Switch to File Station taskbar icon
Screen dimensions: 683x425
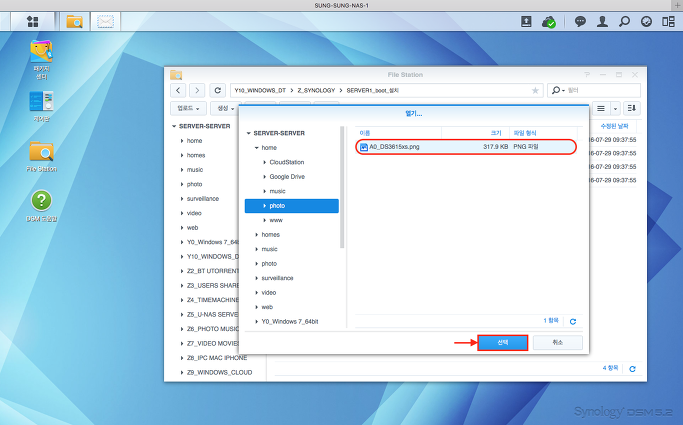pos(74,21)
